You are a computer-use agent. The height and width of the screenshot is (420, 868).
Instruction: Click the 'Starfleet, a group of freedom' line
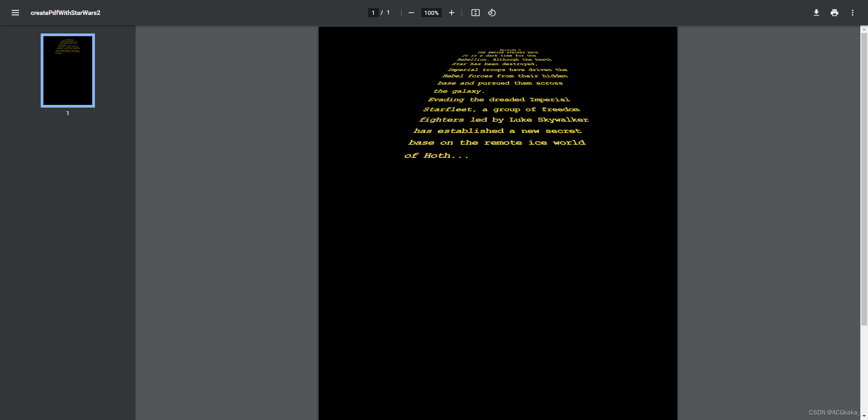501,109
